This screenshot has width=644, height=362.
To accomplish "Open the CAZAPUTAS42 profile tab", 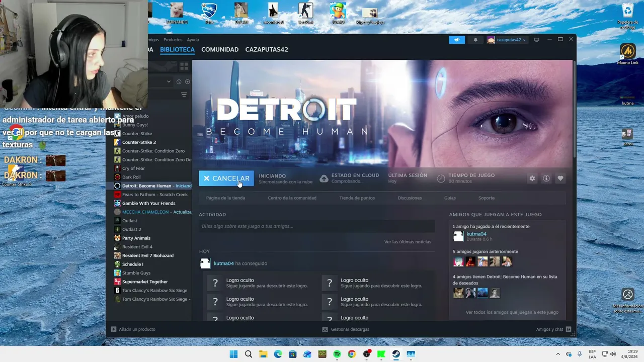I will (x=267, y=50).
